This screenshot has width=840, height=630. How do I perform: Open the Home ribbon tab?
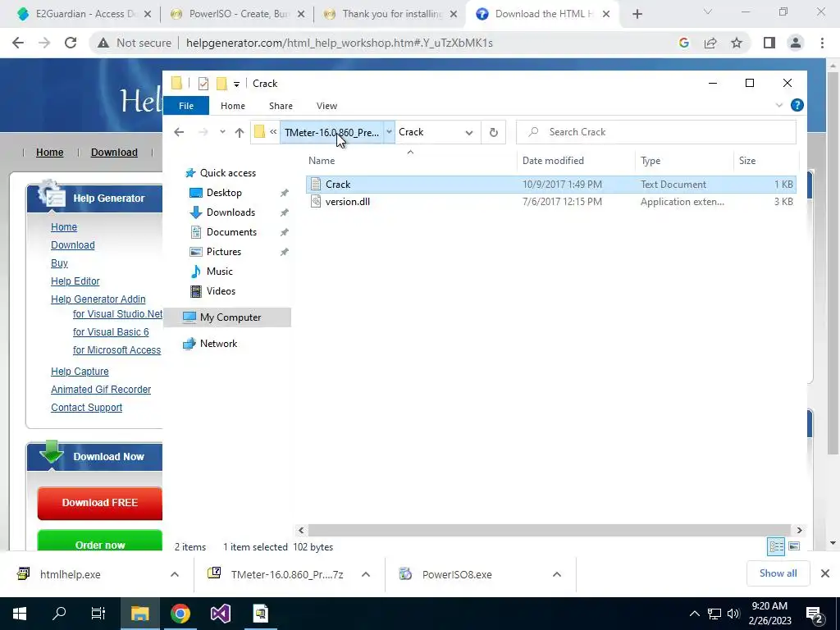pos(232,106)
